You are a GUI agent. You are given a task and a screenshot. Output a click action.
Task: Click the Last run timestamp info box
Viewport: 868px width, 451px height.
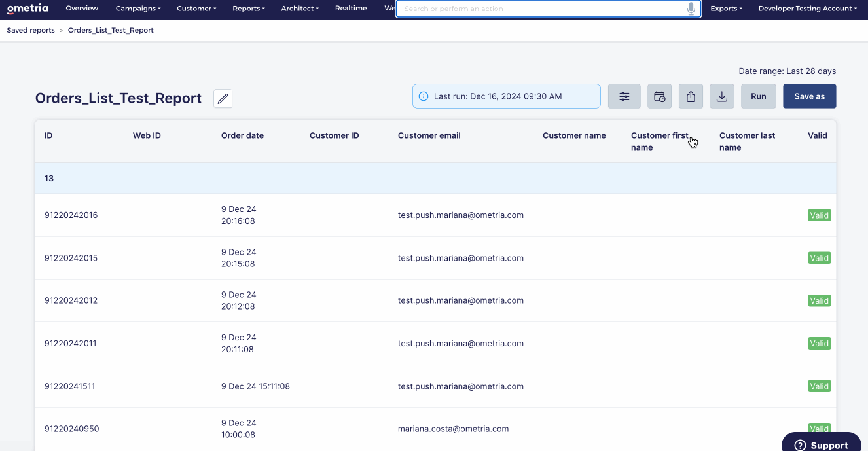click(x=507, y=96)
